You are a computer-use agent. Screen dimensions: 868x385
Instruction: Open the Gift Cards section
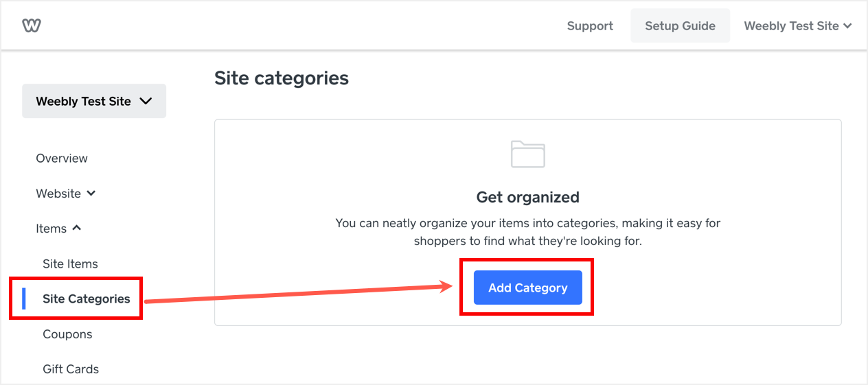point(71,369)
